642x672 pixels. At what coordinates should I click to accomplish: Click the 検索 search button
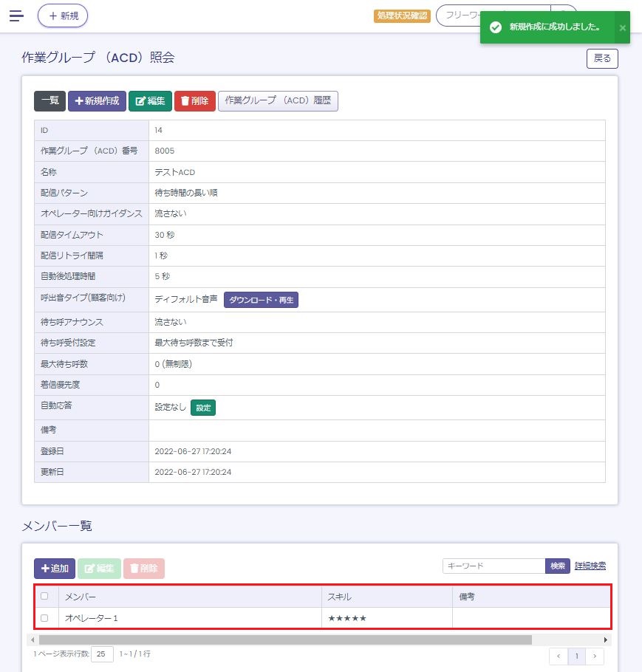[558, 566]
